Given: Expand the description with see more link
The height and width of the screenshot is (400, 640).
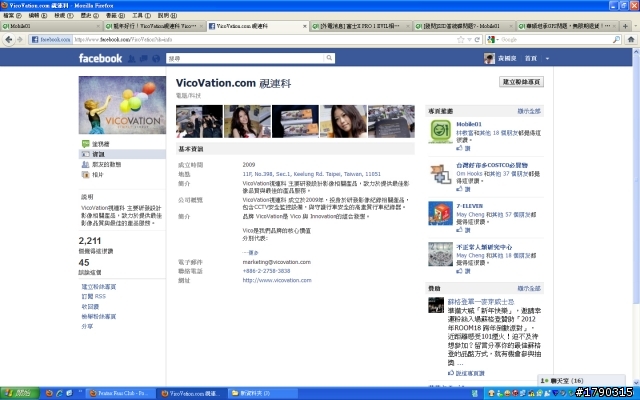Looking at the screenshot, I should pos(250,252).
